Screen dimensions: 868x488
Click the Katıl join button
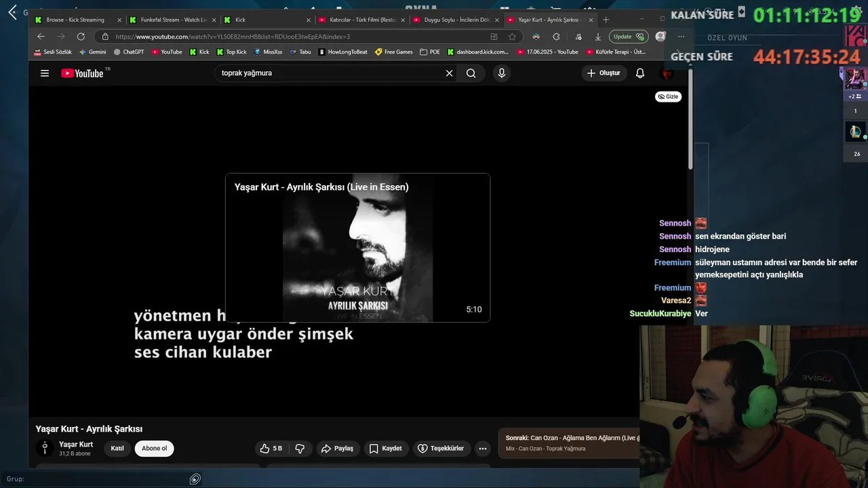click(x=117, y=449)
